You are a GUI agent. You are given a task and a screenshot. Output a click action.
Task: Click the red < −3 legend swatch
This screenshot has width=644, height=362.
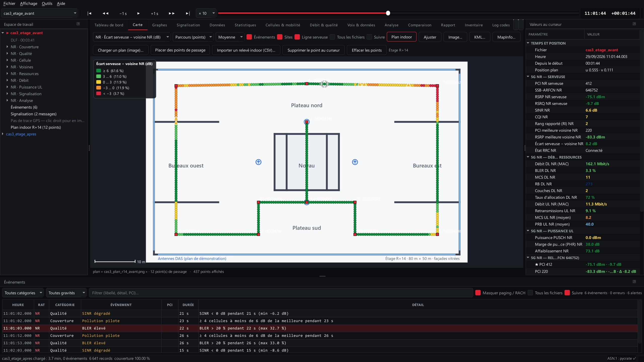[99, 94]
